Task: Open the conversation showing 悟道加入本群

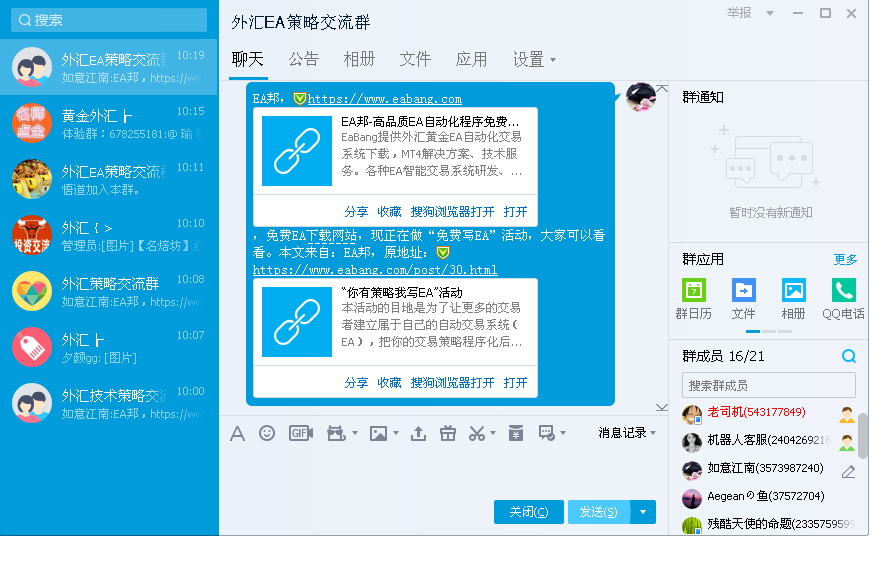Action: (109, 179)
